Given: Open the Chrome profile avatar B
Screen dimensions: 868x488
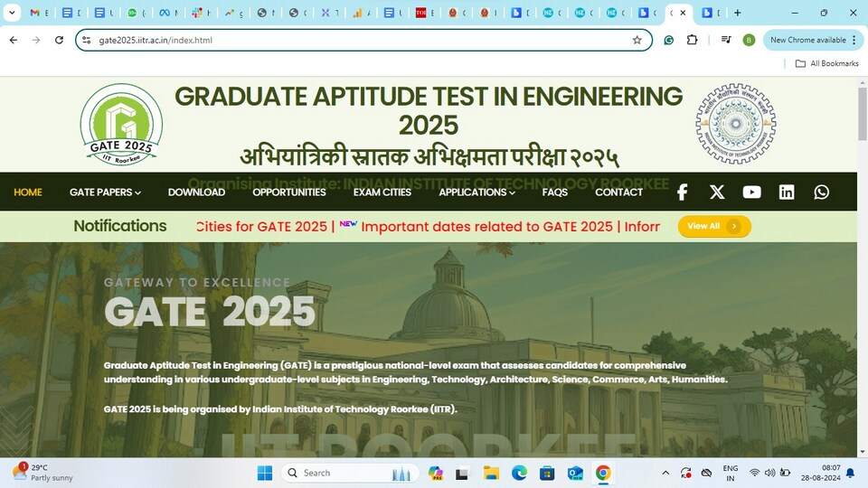Looking at the screenshot, I should (x=749, y=40).
